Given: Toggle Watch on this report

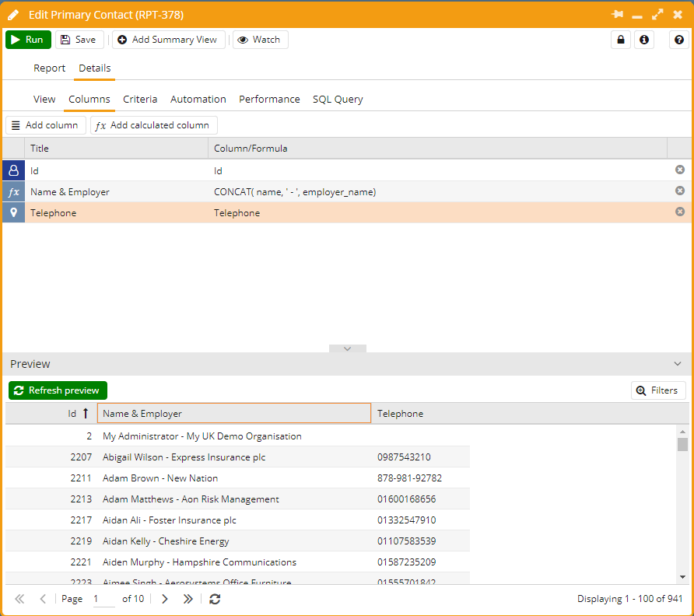Looking at the screenshot, I should click(260, 40).
